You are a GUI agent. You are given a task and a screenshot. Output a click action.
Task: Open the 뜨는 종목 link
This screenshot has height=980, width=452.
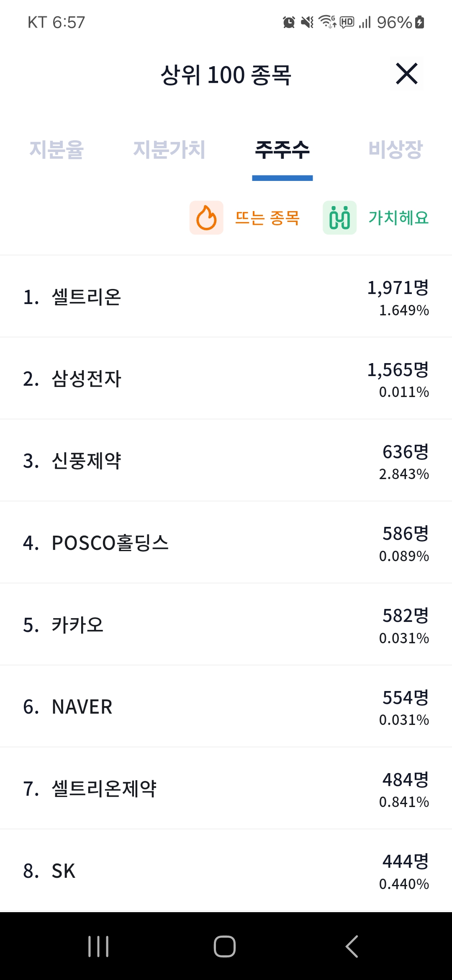point(267,218)
